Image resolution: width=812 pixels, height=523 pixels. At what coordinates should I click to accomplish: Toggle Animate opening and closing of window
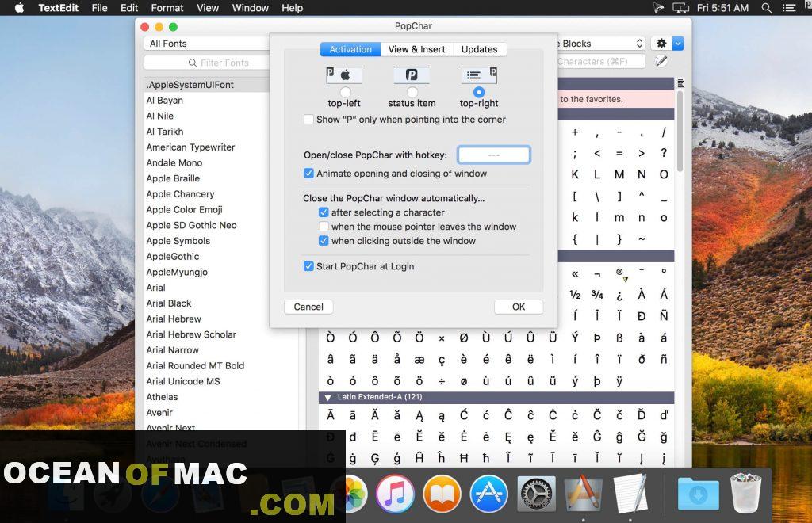pos(308,174)
